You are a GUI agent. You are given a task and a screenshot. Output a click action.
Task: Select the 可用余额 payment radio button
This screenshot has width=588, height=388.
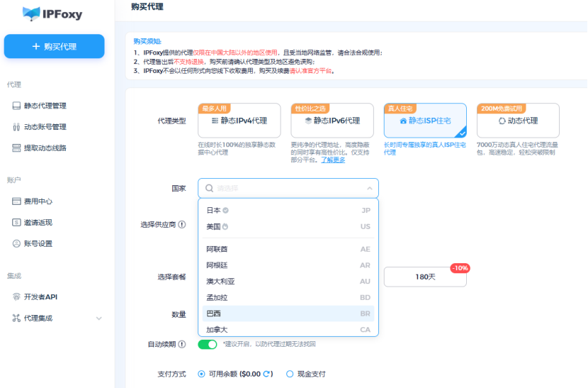(x=202, y=374)
